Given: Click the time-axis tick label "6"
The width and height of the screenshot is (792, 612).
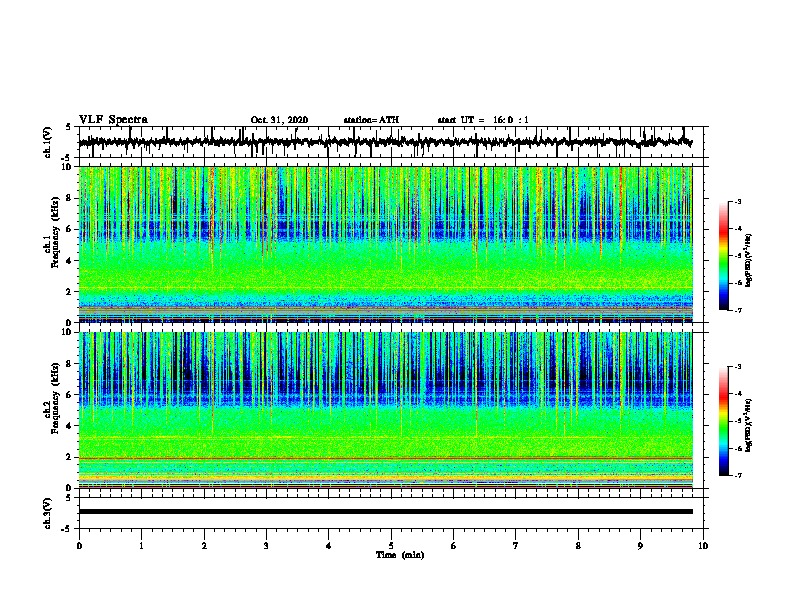Looking at the screenshot, I should pyautogui.click(x=454, y=546).
